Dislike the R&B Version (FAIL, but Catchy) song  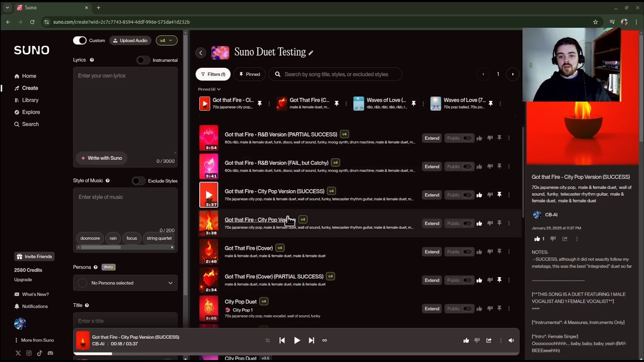pos(490,166)
